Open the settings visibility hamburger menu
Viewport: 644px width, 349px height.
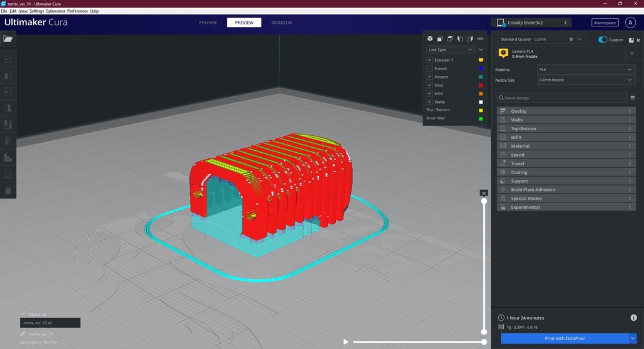(632, 98)
